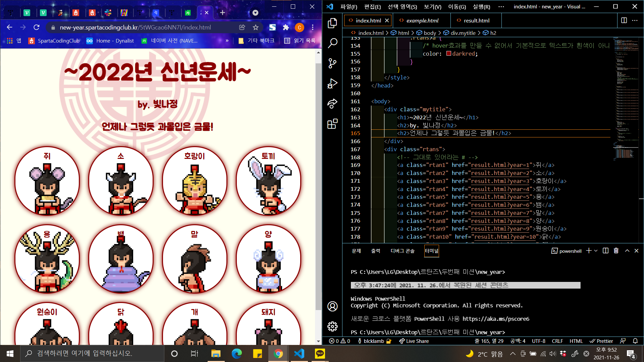Kill terminal with the trash icon
The width and height of the screenshot is (644, 362).
tap(616, 251)
